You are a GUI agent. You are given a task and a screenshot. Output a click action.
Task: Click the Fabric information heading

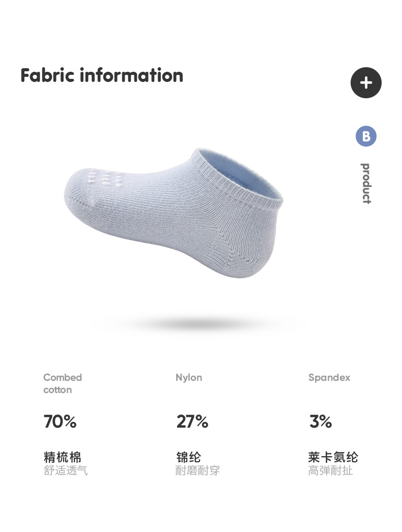(102, 75)
